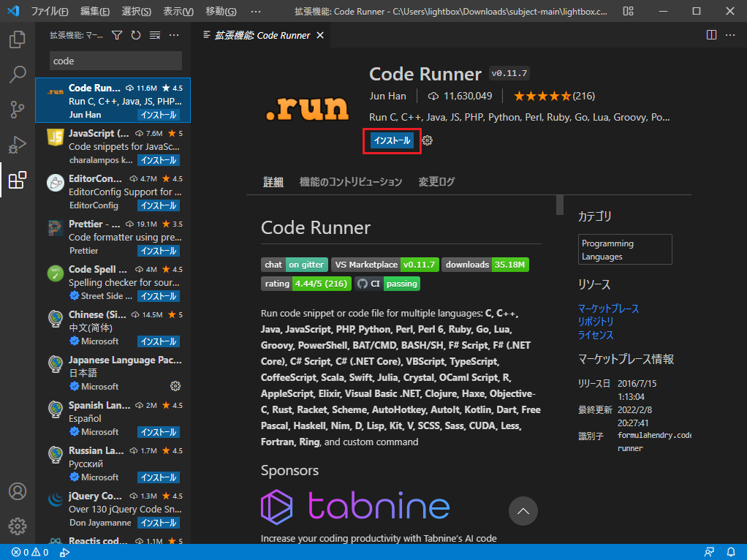
Task: Switch to the 変更ログ tab
Action: click(436, 181)
